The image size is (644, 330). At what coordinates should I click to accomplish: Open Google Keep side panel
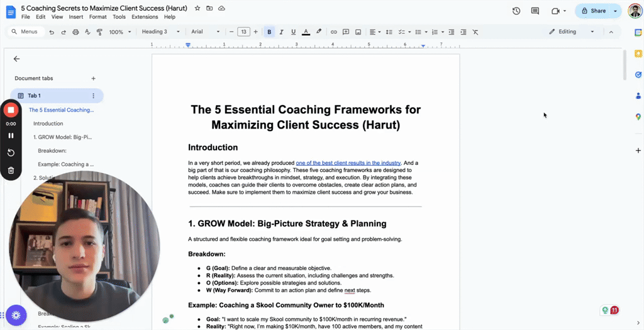pyautogui.click(x=638, y=54)
